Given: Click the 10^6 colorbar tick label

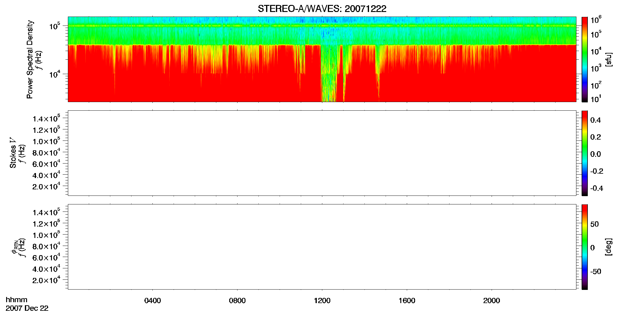Looking at the screenshot, I should [x=596, y=20].
